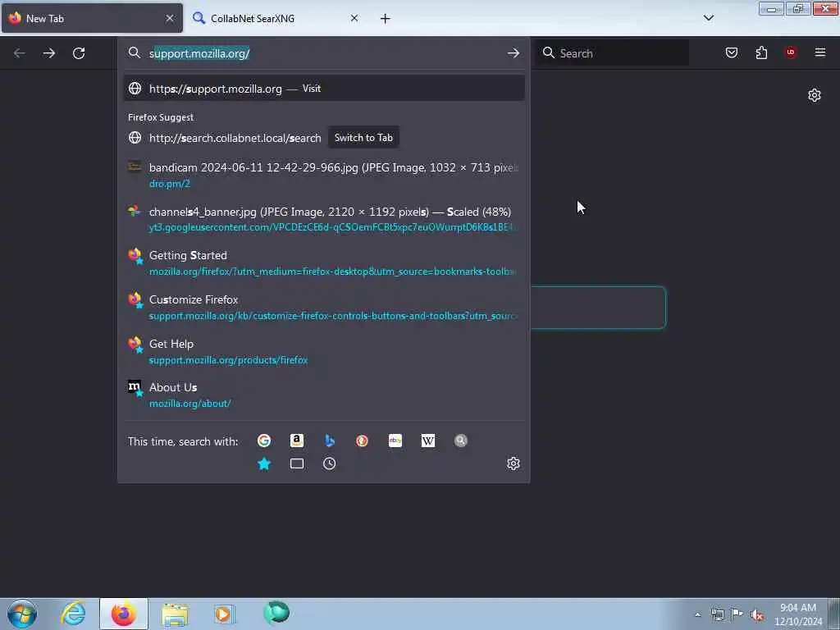840x630 pixels.
Task: Pick the gray magnifier search engine icon
Action: tap(461, 441)
